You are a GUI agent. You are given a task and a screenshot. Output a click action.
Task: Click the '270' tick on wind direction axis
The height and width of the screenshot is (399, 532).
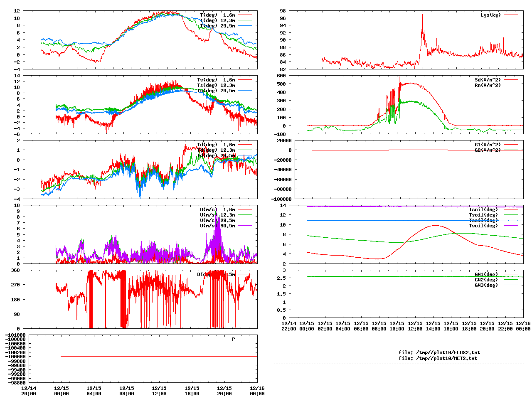15,285
